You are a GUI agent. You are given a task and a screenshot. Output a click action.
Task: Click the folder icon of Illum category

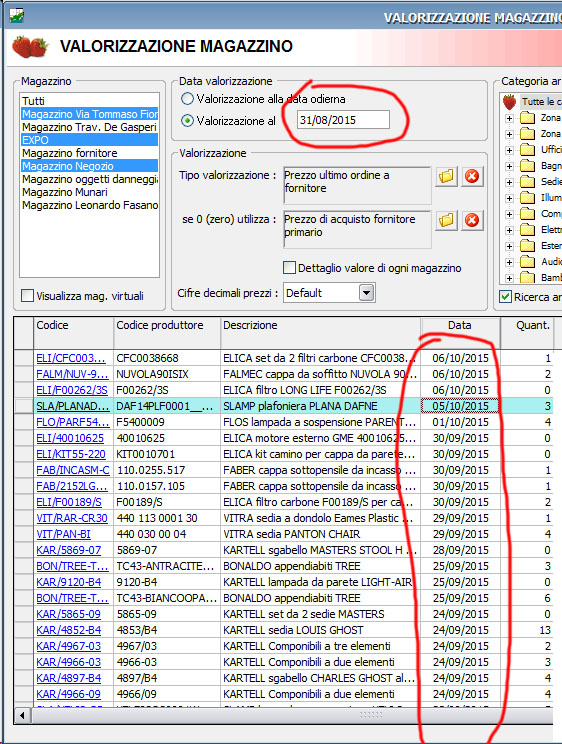click(x=527, y=198)
